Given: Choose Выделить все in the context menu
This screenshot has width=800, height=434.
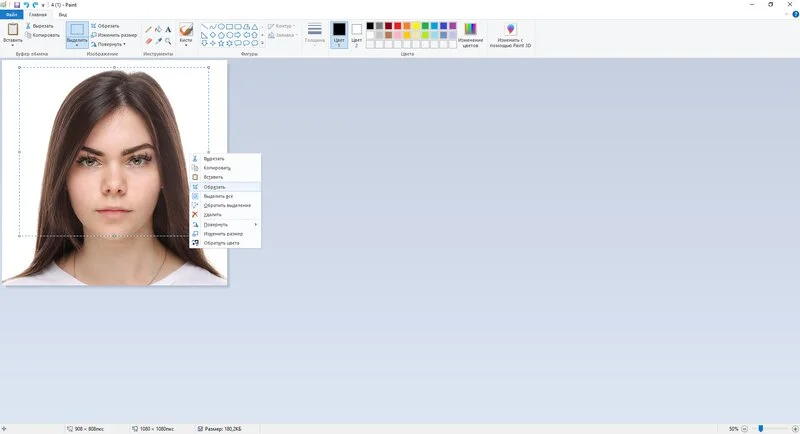Looking at the screenshot, I should 225,196.
